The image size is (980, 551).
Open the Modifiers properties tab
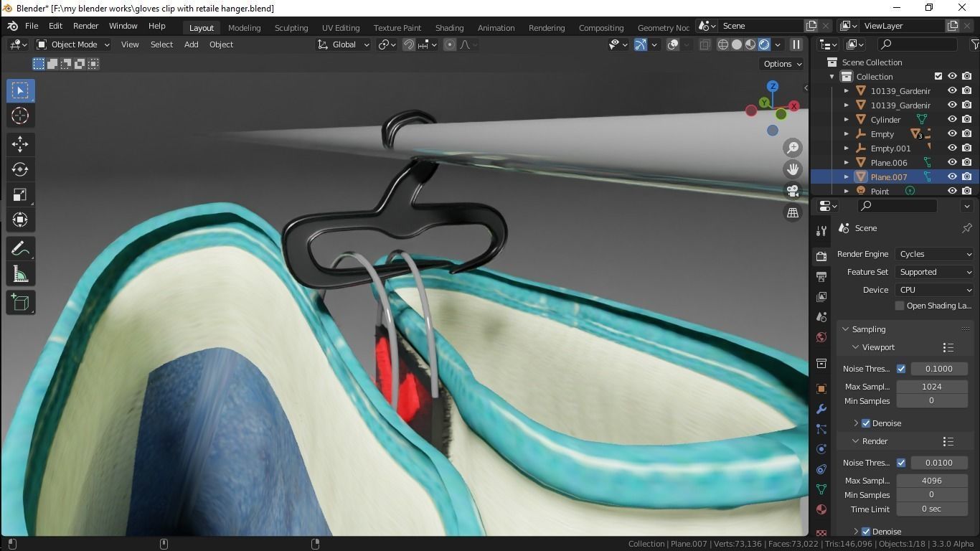coord(821,409)
